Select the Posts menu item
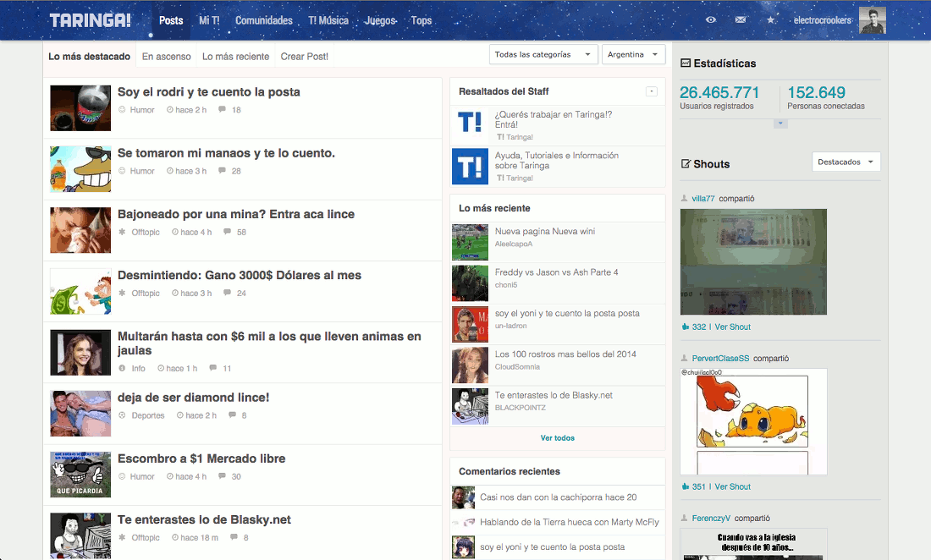Screen dimensions: 931x560 (171, 20)
